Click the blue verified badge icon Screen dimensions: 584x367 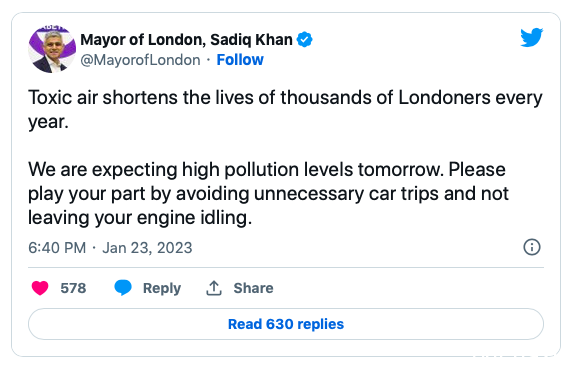point(304,39)
